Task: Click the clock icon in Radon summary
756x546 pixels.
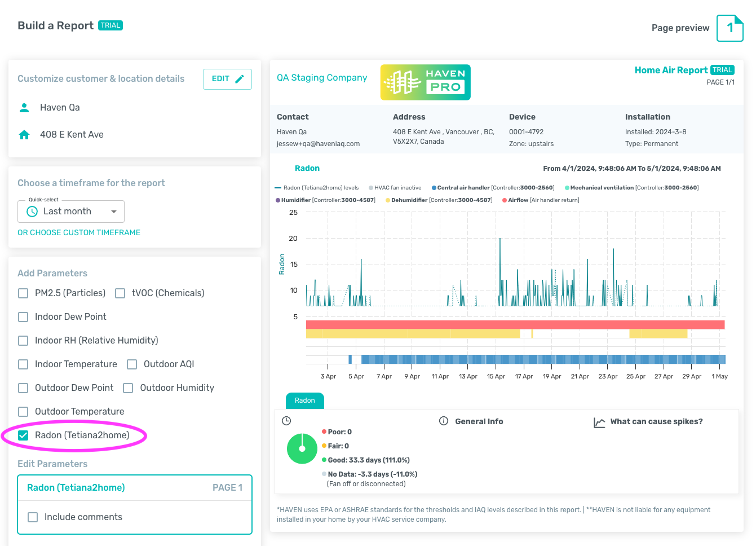Action: (x=286, y=421)
